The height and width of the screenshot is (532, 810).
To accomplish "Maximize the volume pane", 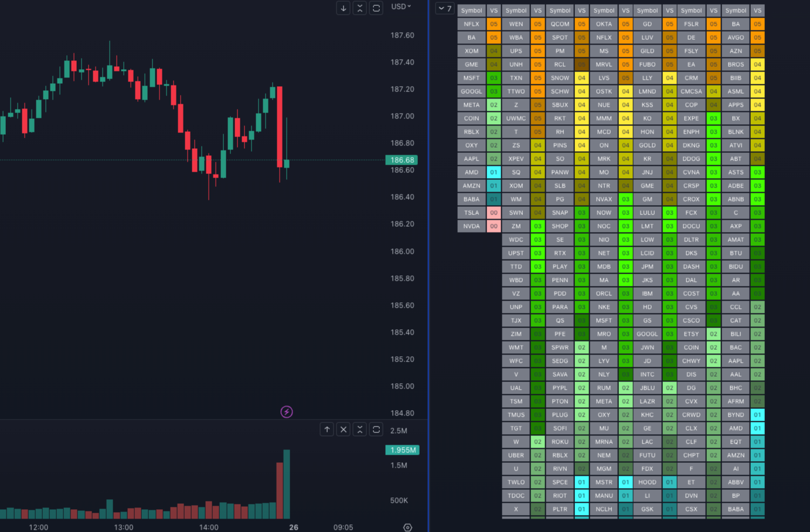I will 376,429.
